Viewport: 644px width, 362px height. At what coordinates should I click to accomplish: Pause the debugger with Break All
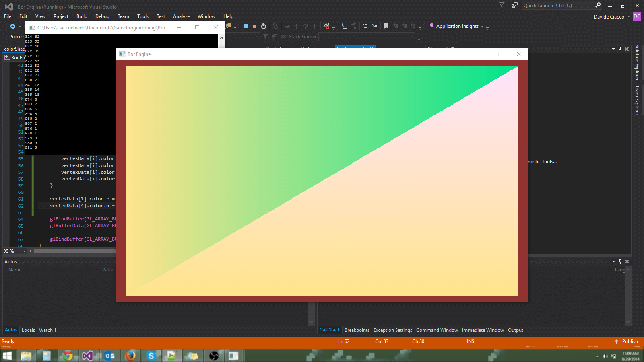point(246,26)
